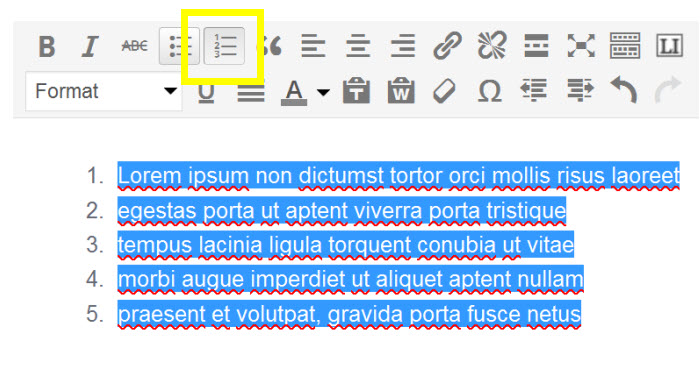700x373 pixels.
Task: Click list item 'praesent et volutpat'
Action: pos(350,315)
